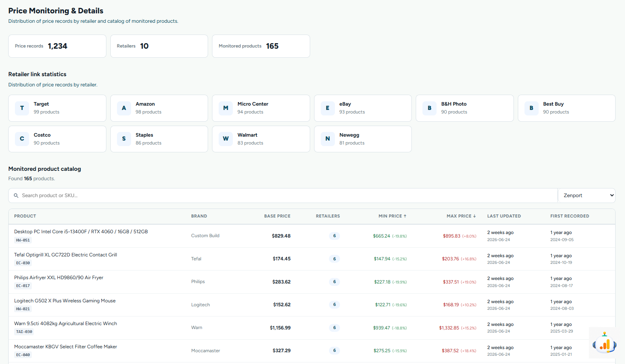Click the Newegg retailer N icon

click(x=328, y=139)
